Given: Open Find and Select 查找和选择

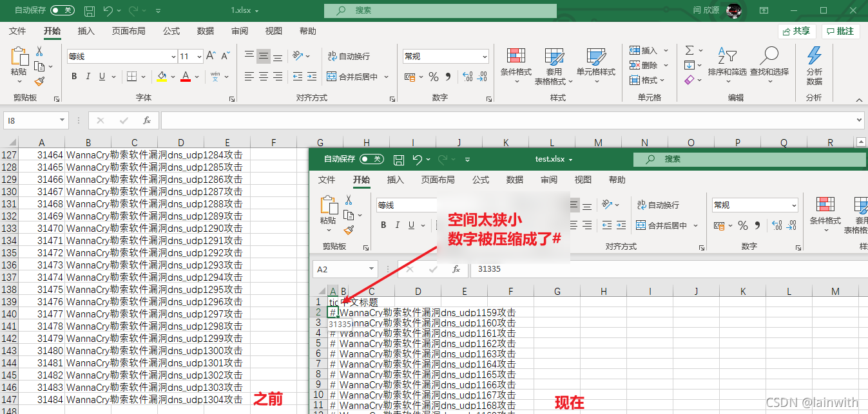Looking at the screenshot, I should 769,66.
